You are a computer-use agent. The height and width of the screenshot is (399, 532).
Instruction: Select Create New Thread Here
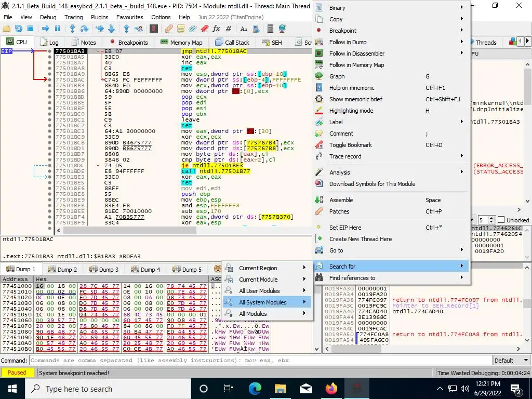[391, 239]
